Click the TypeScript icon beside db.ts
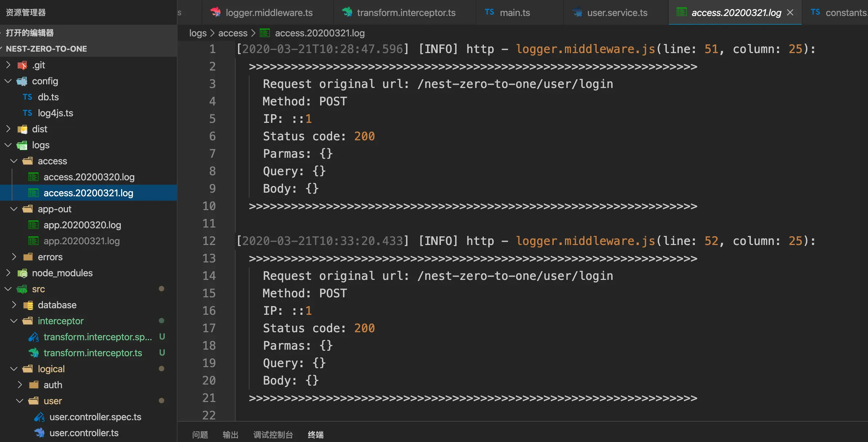 click(x=27, y=97)
